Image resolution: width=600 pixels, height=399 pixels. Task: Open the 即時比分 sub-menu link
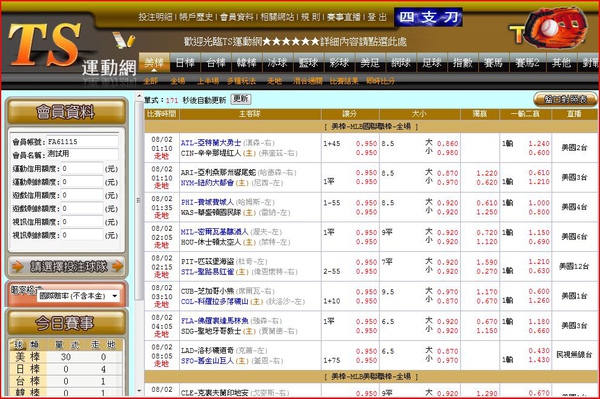point(380,81)
